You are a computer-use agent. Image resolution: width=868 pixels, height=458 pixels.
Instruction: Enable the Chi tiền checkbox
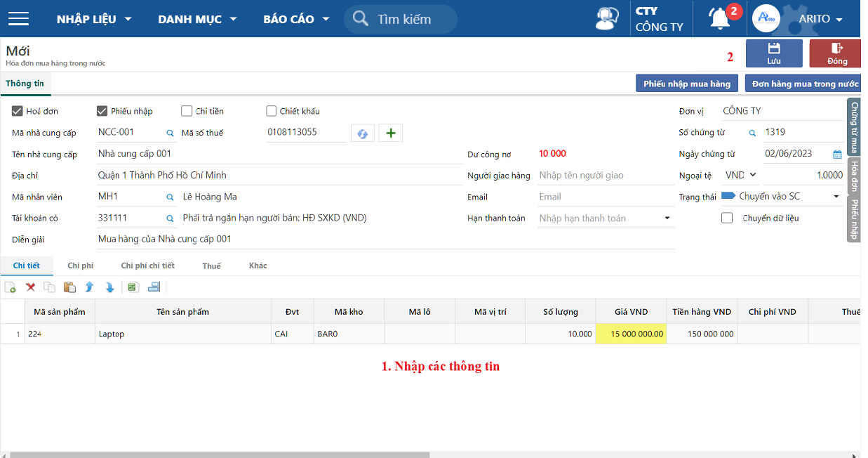pyautogui.click(x=187, y=111)
